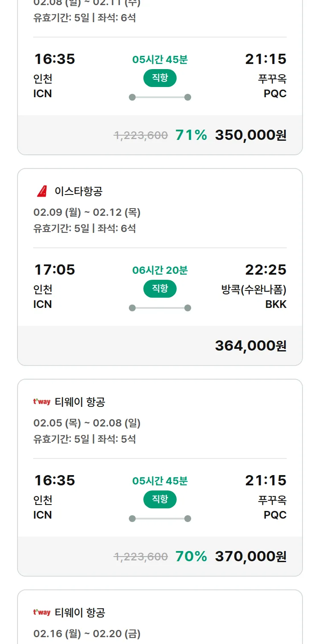Click the 06시간 20분 flight duration
This screenshot has width=320, height=644.
(x=160, y=270)
